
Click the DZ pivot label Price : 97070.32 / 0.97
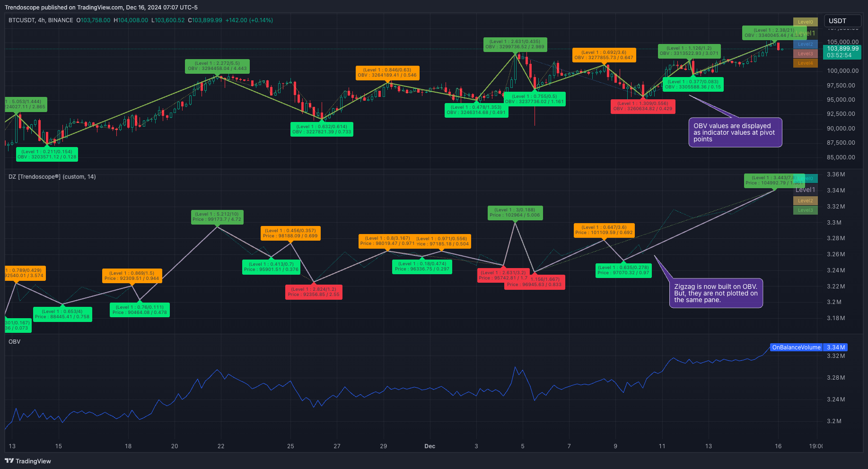[623, 270]
